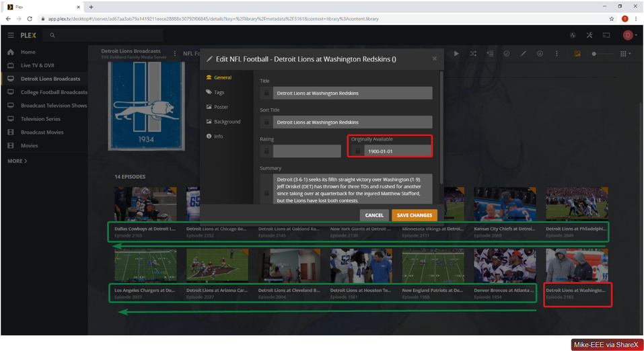Screen dimensions: 644x351
Task: Open Detroit Lions at Arizona Cardinals thumbnail
Action: [217, 265]
